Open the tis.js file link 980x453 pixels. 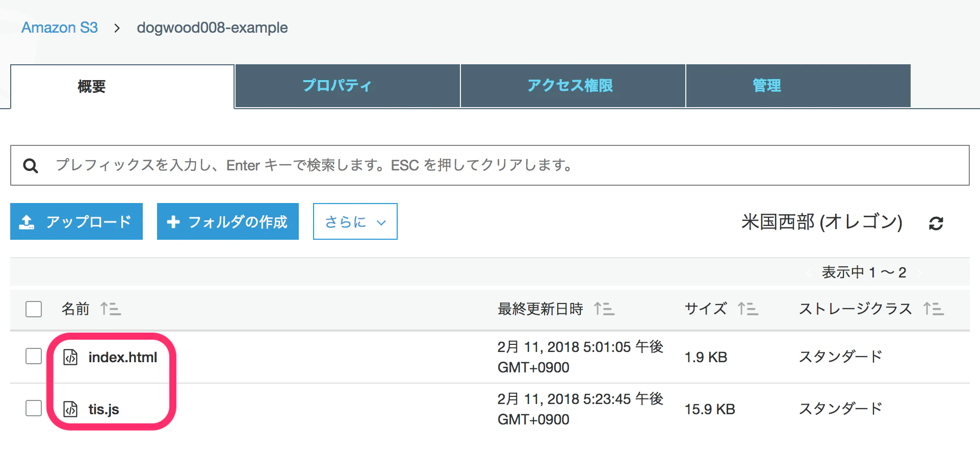pos(104,409)
